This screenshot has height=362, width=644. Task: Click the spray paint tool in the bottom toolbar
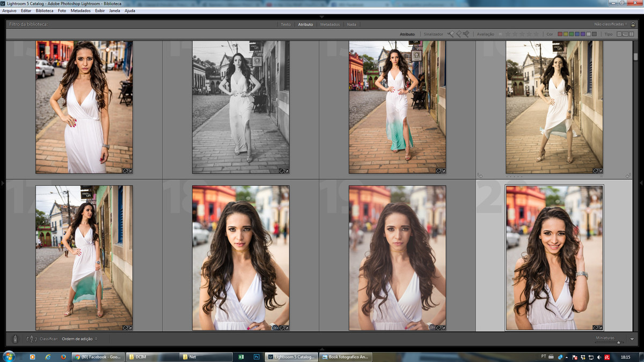(15, 339)
